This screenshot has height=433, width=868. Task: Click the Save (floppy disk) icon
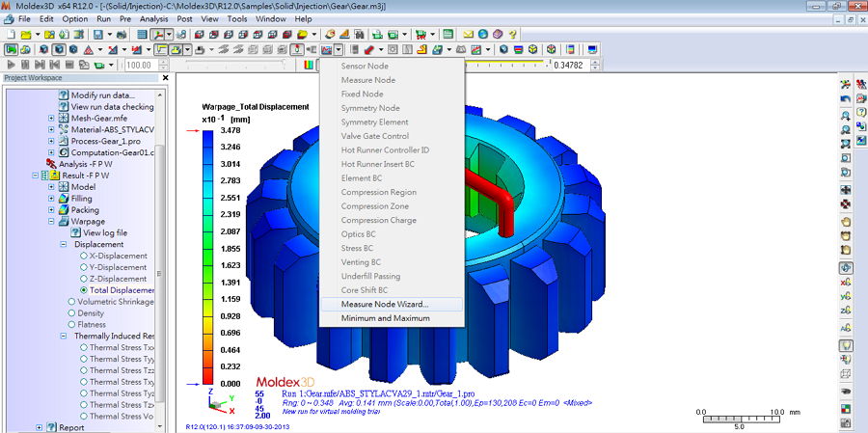(98, 34)
